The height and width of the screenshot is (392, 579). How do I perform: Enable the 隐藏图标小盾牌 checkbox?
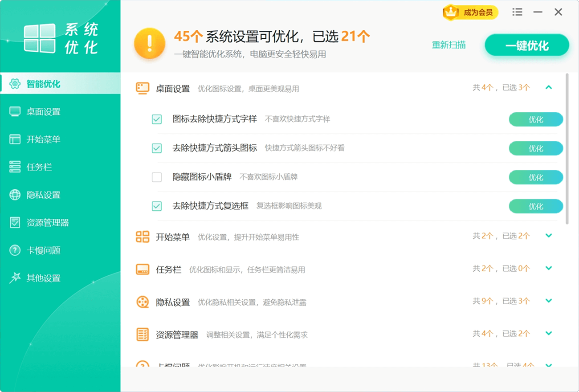157,177
